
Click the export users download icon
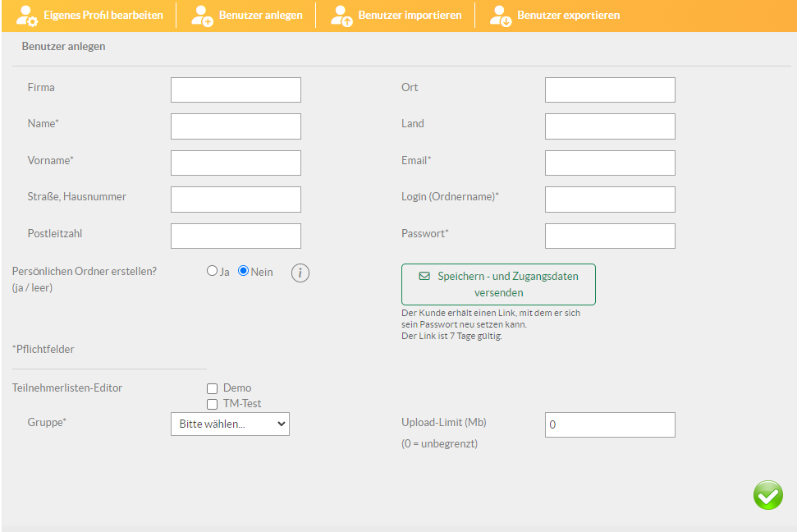(501, 16)
